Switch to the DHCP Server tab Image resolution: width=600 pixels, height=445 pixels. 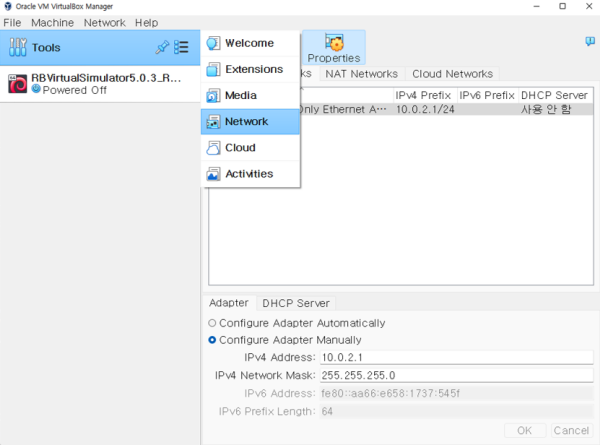(296, 303)
